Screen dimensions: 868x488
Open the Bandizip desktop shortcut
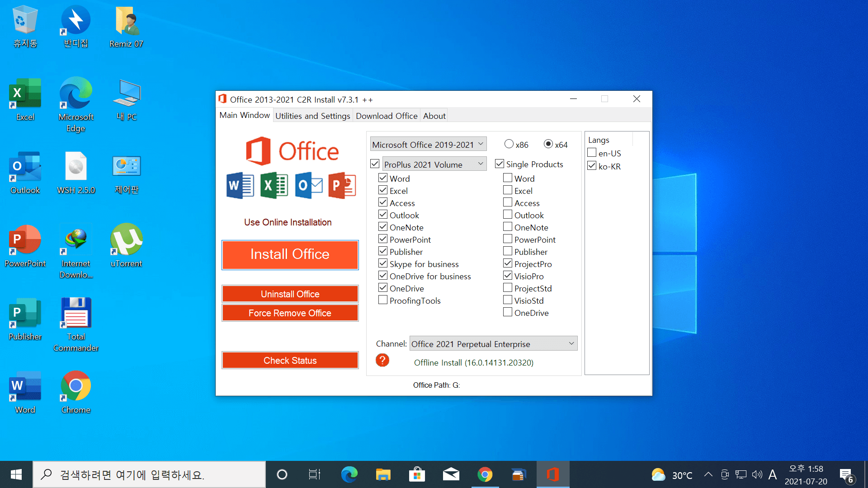76,26
